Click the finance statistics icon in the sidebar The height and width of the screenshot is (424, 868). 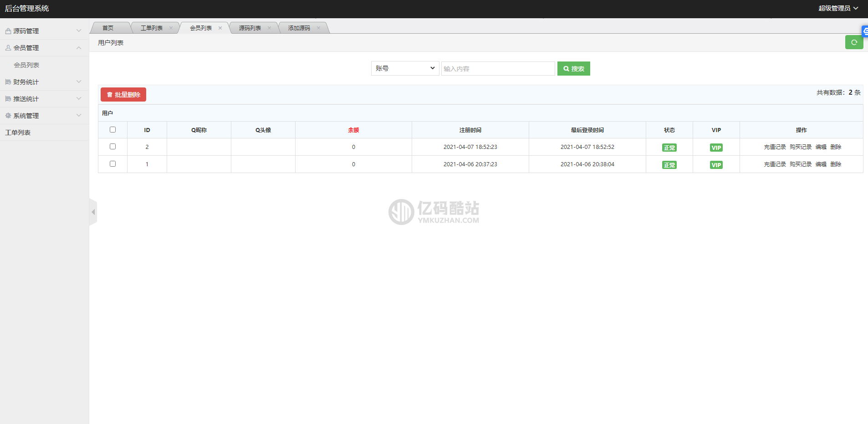(8, 82)
